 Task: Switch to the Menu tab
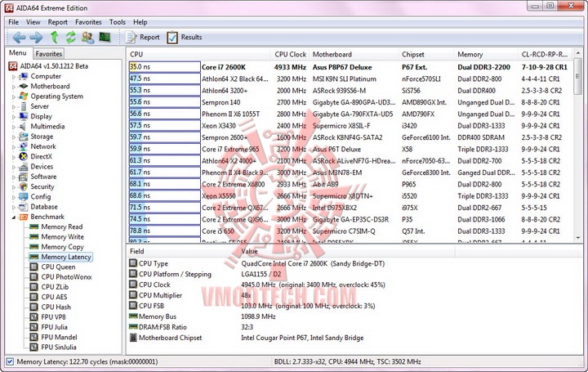18,53
